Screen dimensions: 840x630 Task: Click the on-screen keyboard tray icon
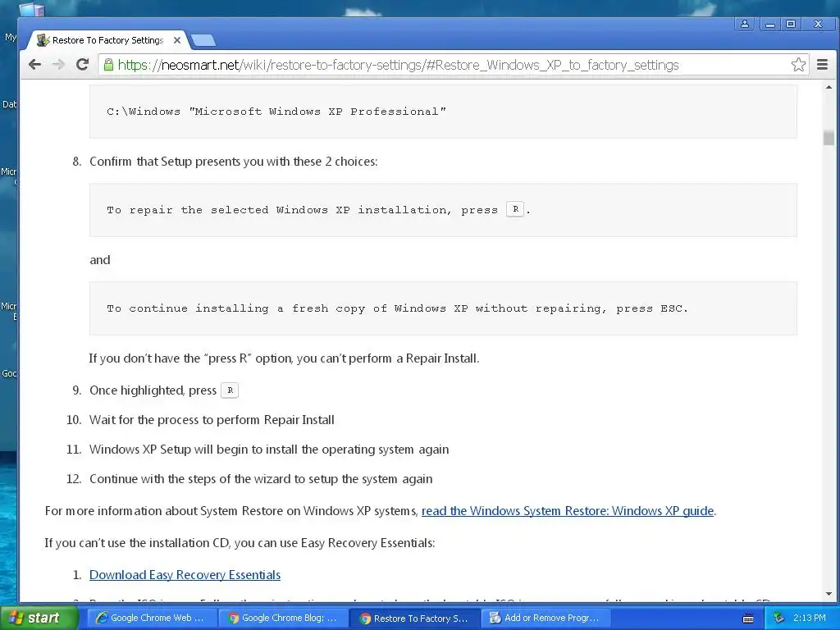748,619
